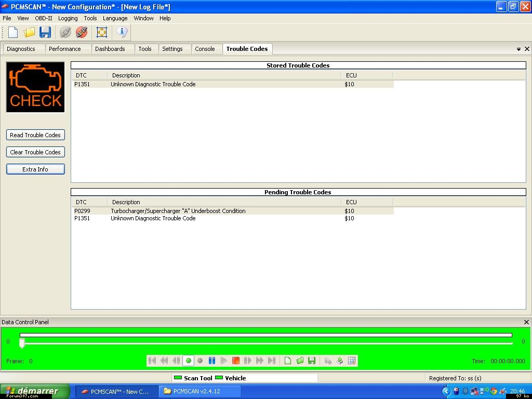532x399 pixels.
Task: Click the red disconnect plug icon
Action: [x=82, y=32]
